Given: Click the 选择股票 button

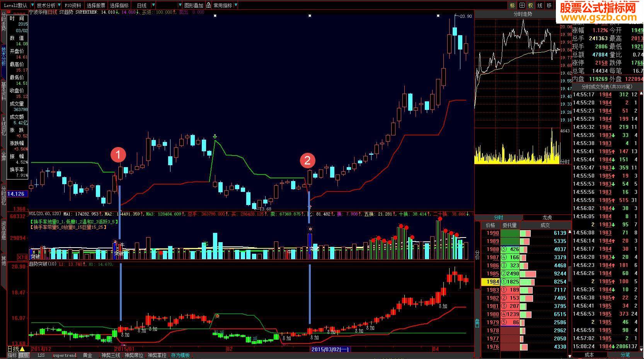Looking at the screenshot, I should tap(96, 5).
